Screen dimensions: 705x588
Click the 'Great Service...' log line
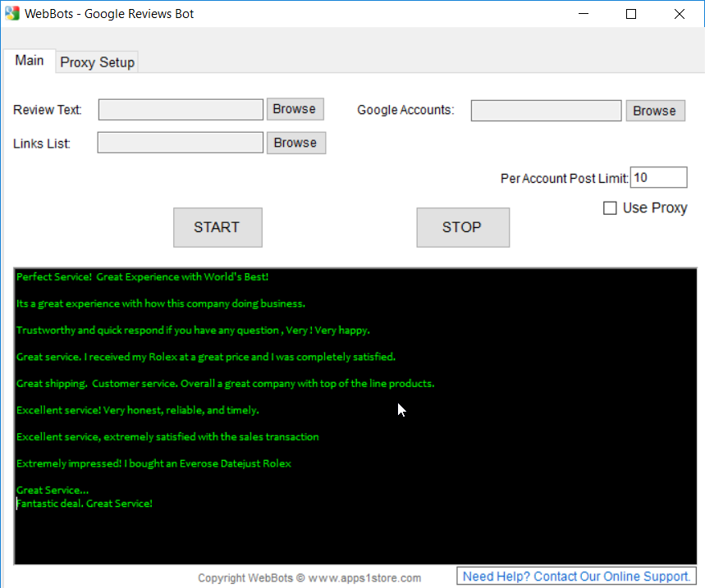pyautogui.click(x=53, y=490)
